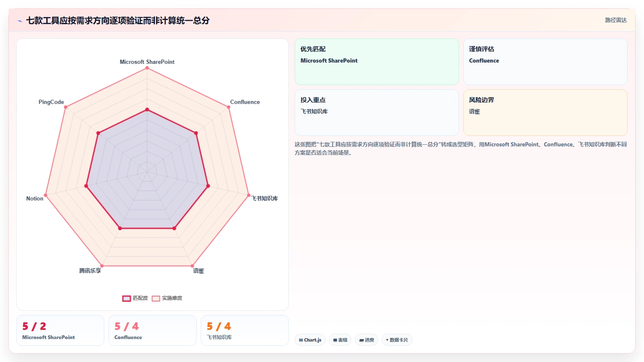Click the inner 匹配度 point on SharePoint axis
The width and height of the screenshot is (644, 362).
click(147, 110)
